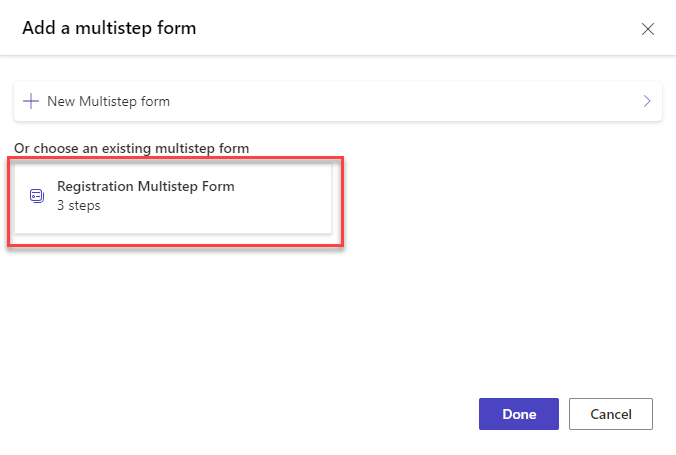
Task: Click the "3 steps" subtitle text
Action: (78, 206)
